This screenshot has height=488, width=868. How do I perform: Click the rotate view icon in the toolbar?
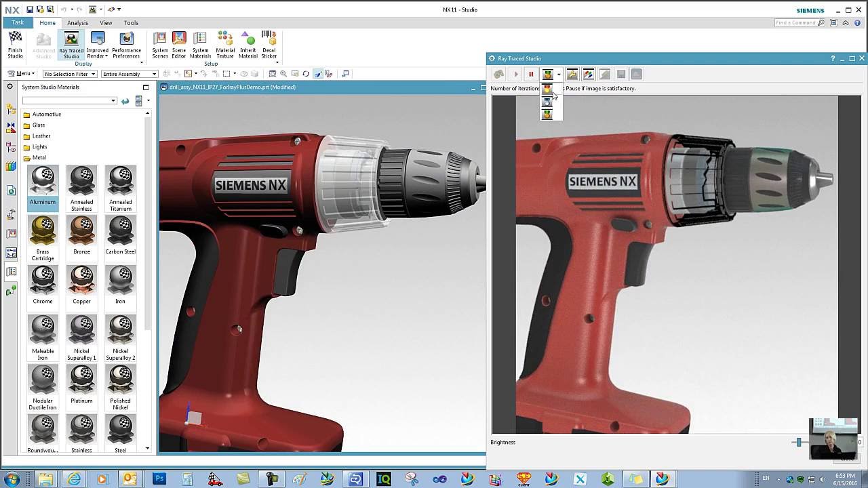tap(306, 74)
